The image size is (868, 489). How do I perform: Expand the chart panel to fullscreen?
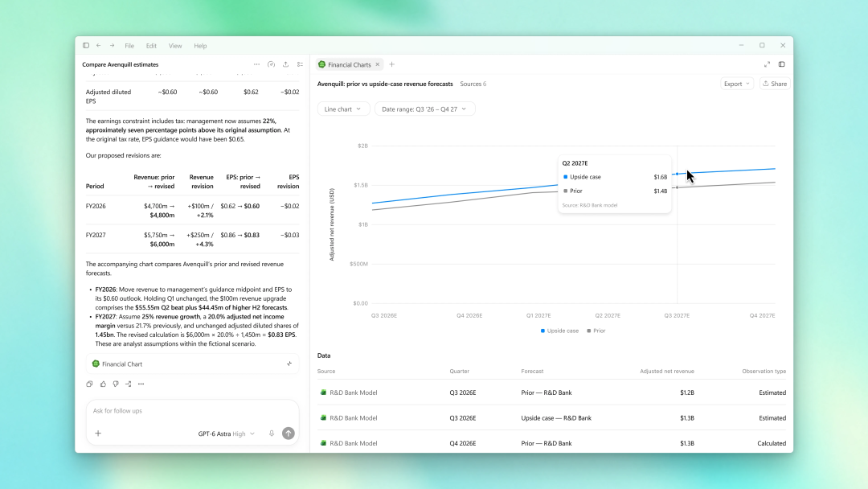click(768, 64)
